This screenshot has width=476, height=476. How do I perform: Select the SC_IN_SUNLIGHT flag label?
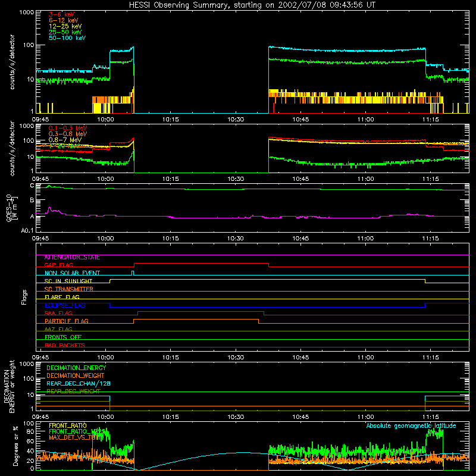tap(68, 281)
